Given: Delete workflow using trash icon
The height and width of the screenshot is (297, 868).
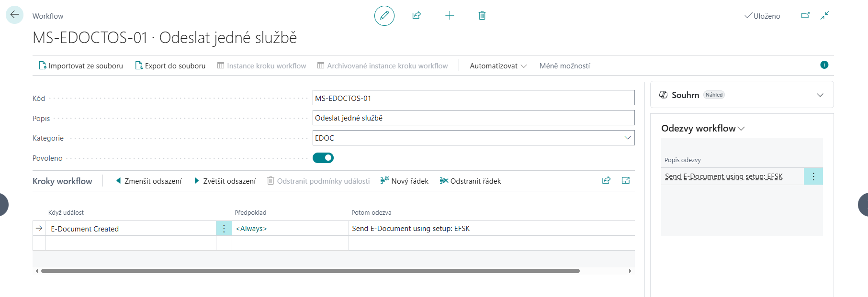Looking at the screenshot, I should [x=482, y=15].
